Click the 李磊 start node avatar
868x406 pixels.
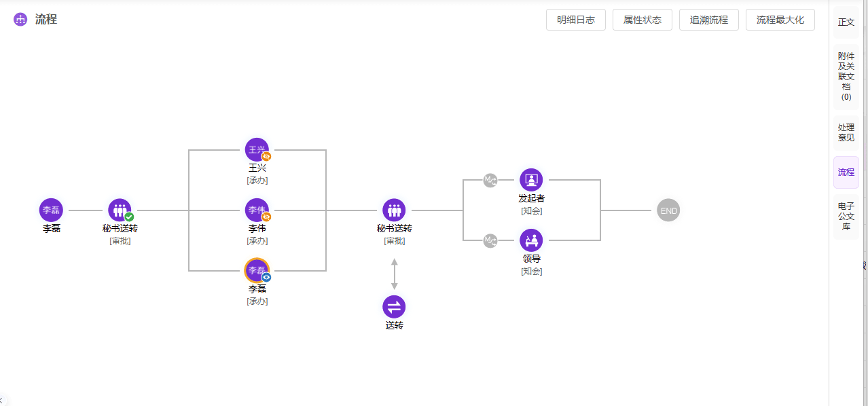pos(51,210)
